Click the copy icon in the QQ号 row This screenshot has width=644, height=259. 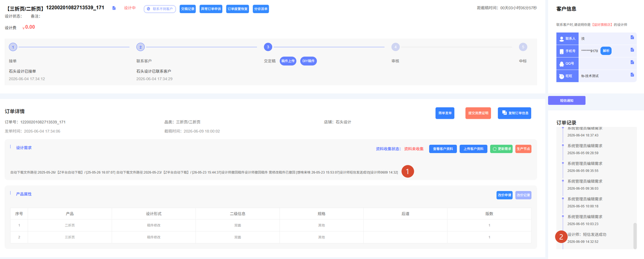click(x=632, y=62)
